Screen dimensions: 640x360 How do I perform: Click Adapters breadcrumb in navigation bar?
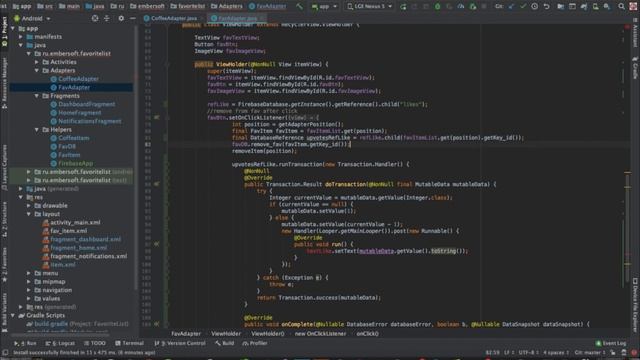tap(227, 7)
